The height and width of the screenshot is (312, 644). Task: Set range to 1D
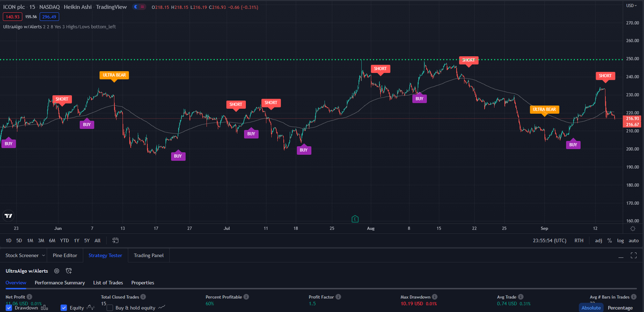[x=9, y=240]
